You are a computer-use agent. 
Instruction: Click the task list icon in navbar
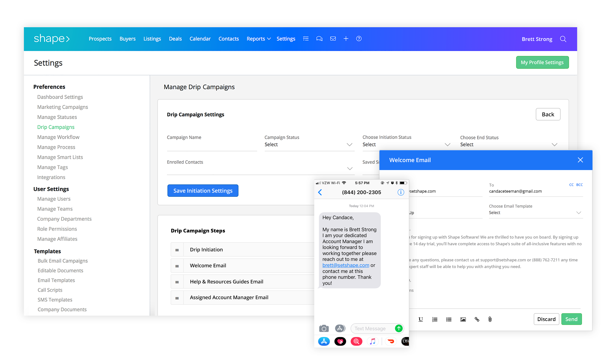tap(306, 39)
